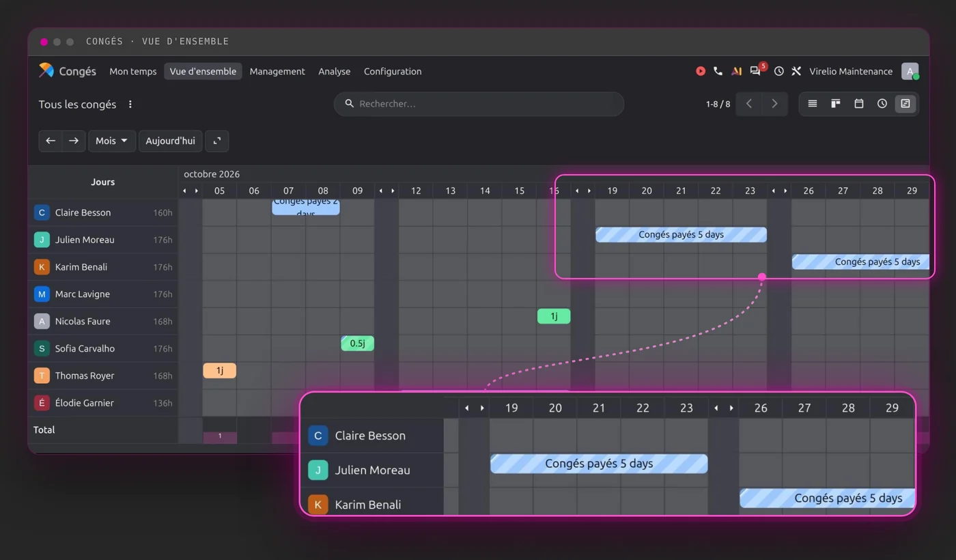The image size is (956, 560).
Task: Open the Mois scale dropdown
Action: pos(112,141)
